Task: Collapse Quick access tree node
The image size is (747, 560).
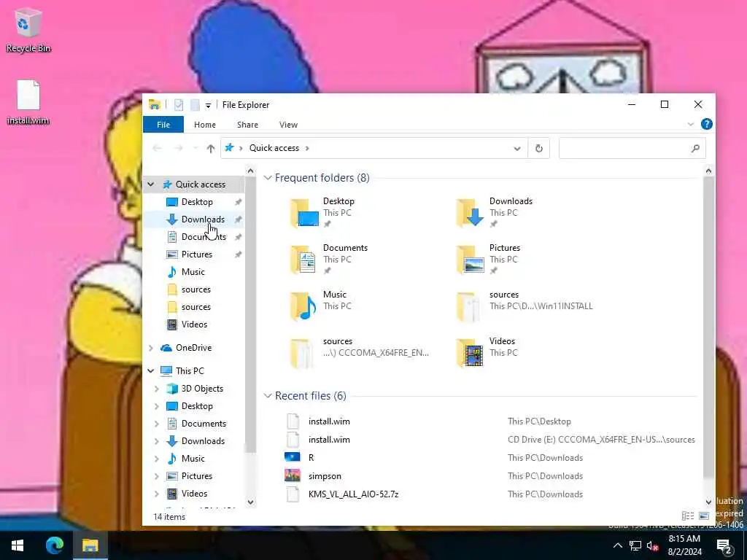Action: coord(150,184)
